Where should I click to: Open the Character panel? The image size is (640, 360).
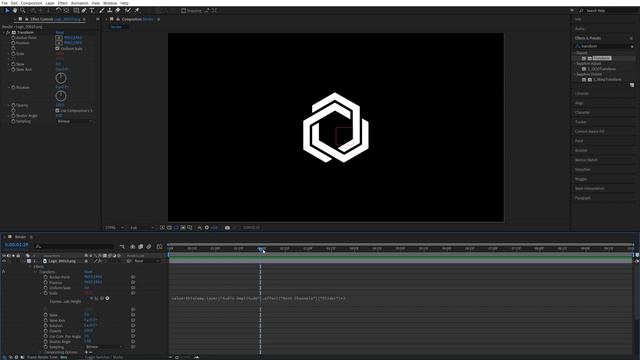click(582, 113)
